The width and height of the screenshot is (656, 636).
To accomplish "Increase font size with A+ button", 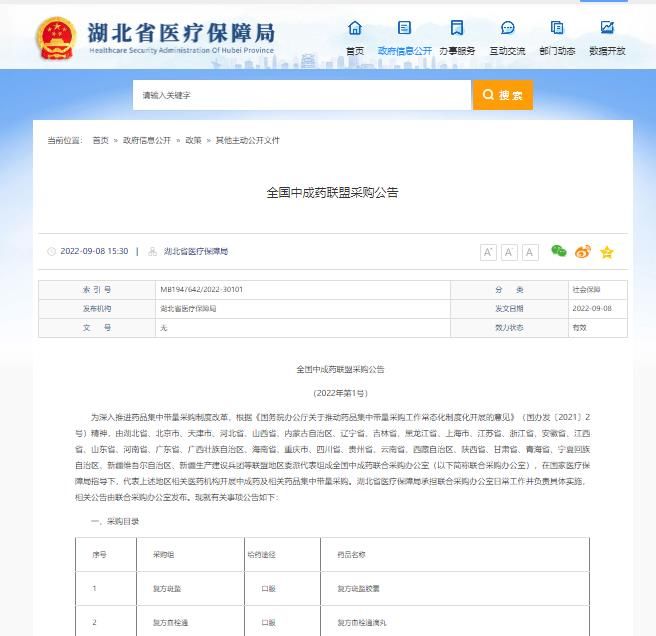I will [488, 252].
